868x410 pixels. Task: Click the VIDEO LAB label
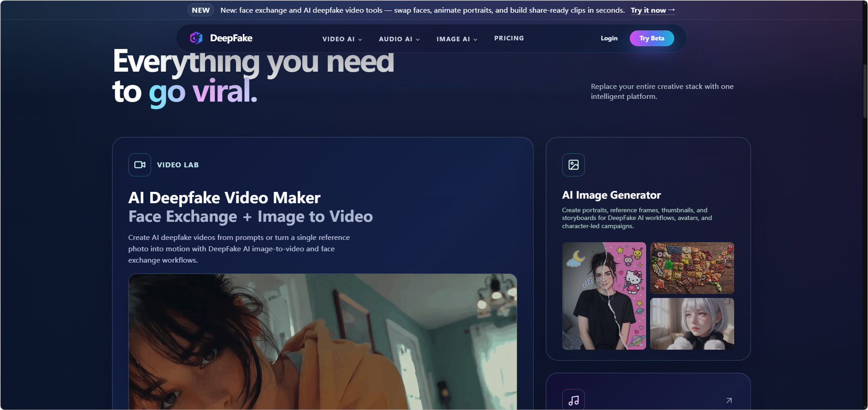[x=178, y=165]
